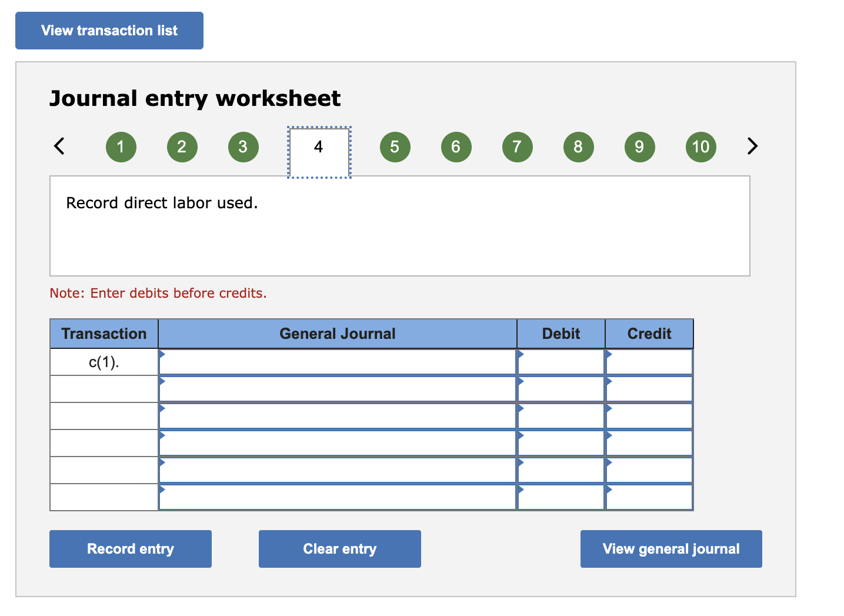Jump to transaction 10
The image size is (844, 616).
pos(700,147)
